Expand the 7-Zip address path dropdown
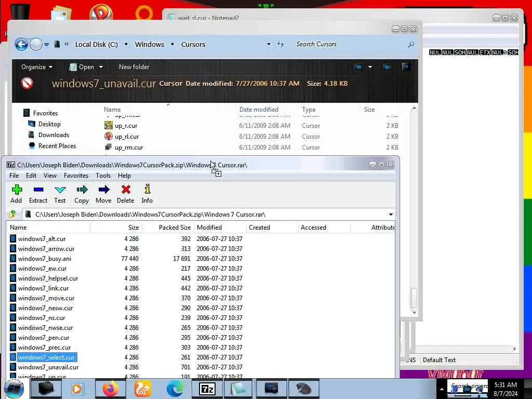The image size is (532, 399). point(391,215)
